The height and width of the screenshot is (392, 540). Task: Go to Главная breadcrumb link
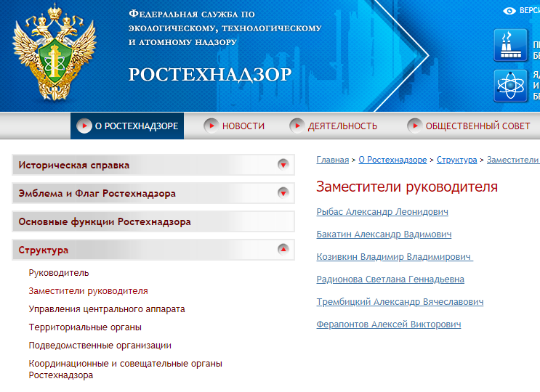pos(333,160)
